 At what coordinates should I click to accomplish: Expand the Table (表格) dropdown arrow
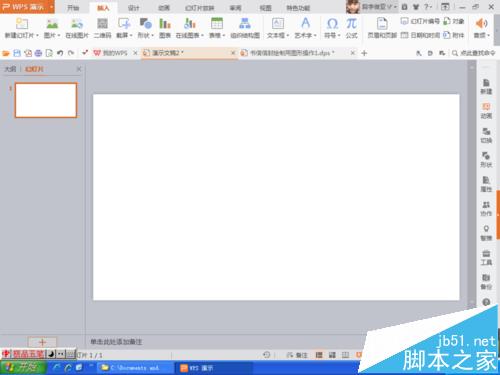tap(224, 35)
